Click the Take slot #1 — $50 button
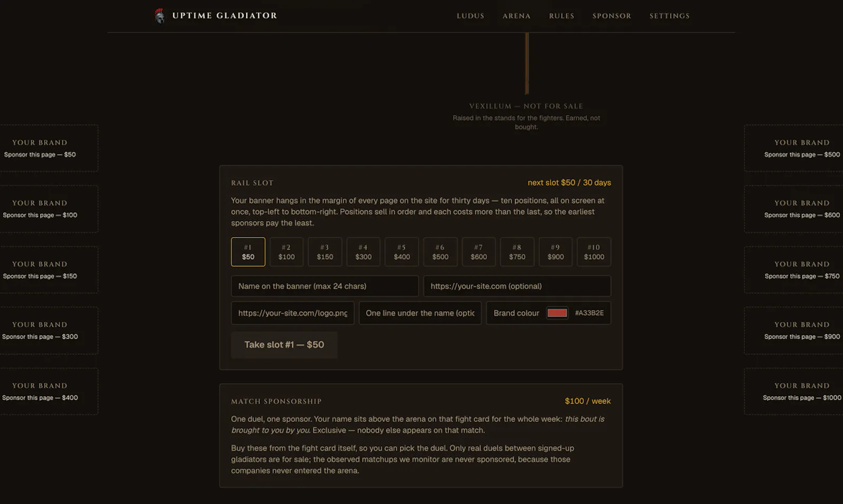Screen dimensions: 843x504 tap(285, 345)
